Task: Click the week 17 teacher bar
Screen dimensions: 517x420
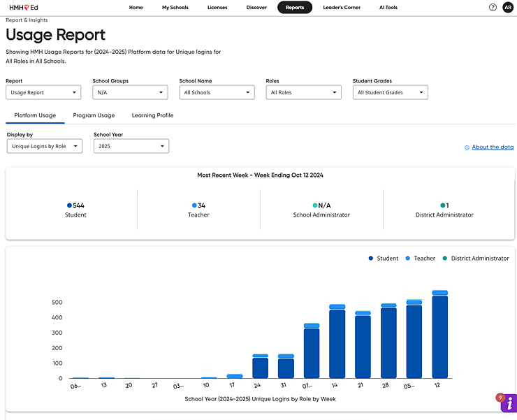Action: pyautogui.click(x=235, y=376)
